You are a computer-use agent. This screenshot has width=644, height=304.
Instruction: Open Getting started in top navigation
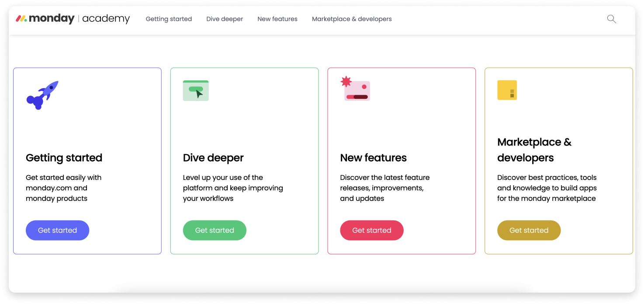point(169,19)
